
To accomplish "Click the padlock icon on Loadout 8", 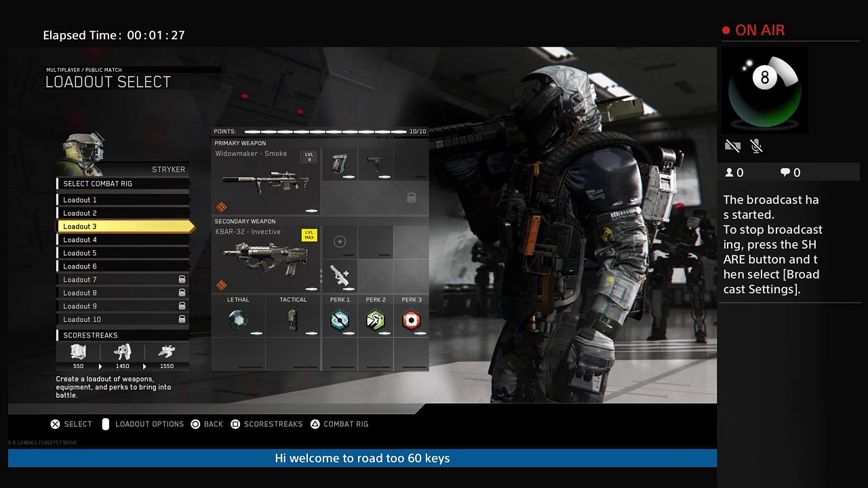I will 182,293.
